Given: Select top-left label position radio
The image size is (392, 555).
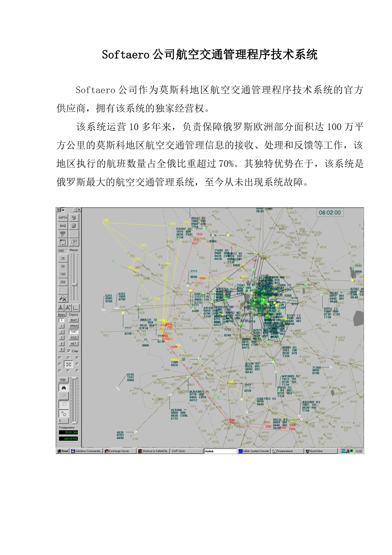Looking at the screenshot, I should [x=60, y=358].
